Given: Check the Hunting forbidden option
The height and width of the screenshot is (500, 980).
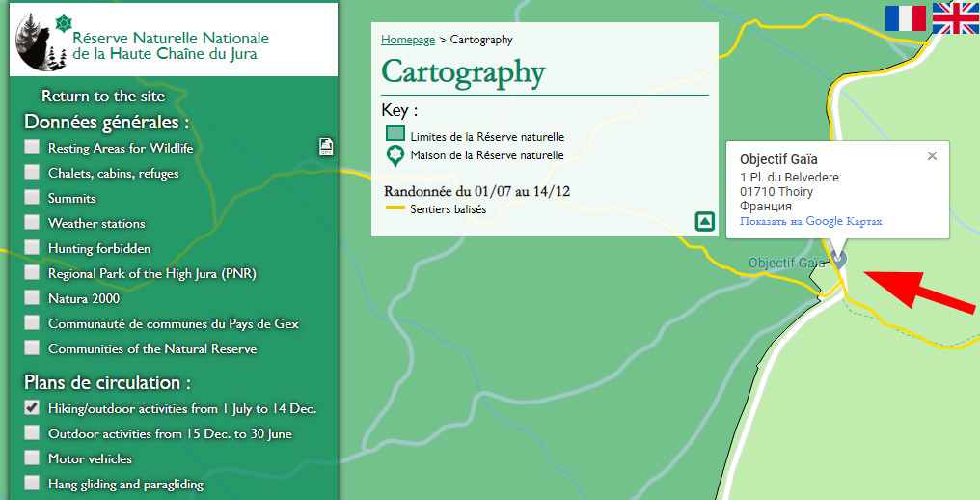Looking at the screenshot, I should (32, 247).
